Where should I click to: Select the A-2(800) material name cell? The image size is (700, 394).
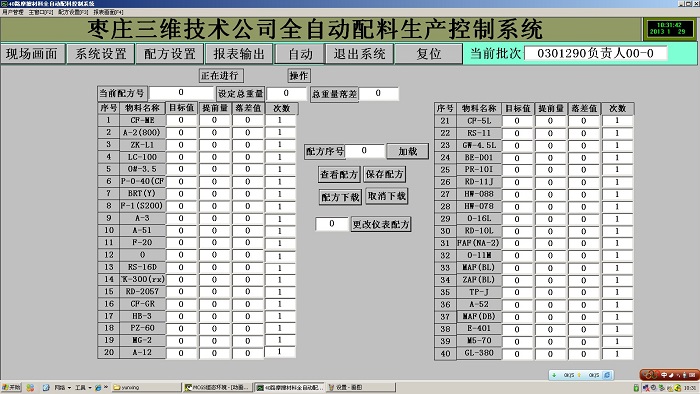click(142, 133)
